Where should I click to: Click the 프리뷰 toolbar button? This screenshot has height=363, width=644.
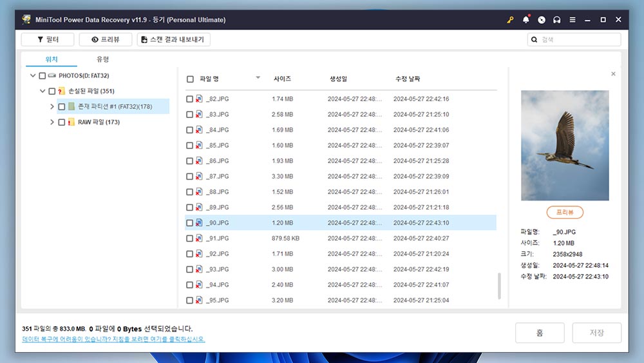106,39
